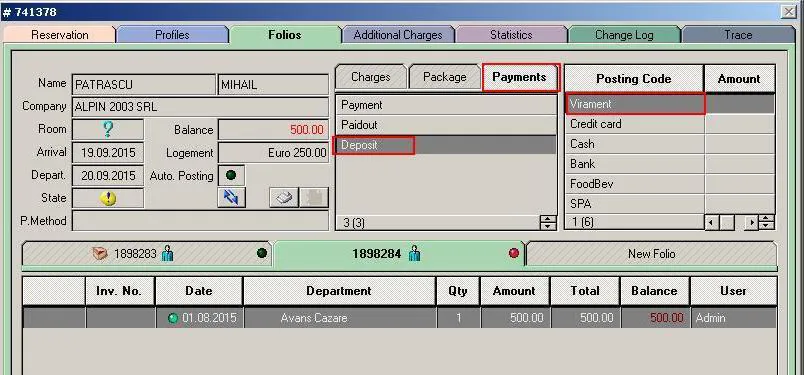The width and height of the screenshot is (804, 375).
Task: Click the first name field MIHAIL
Action: point(273,84)
